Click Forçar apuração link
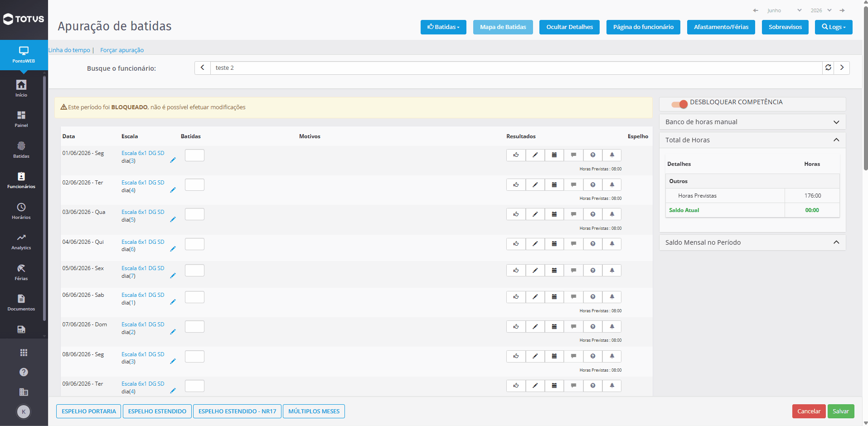This screenshot has height=426, width=868. 122,50
